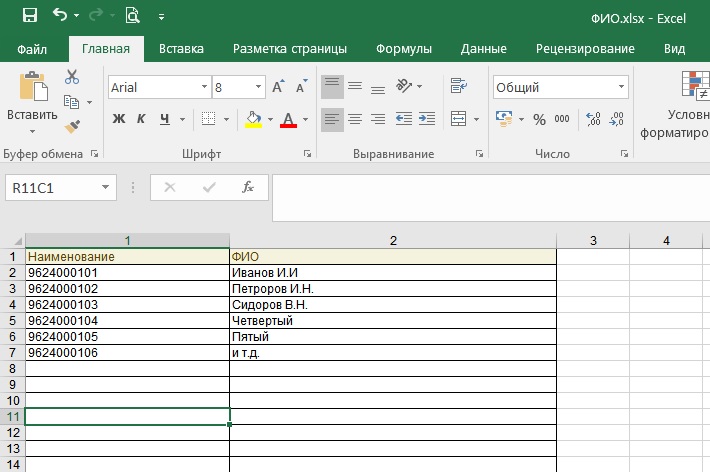This screenshot has height=472, width=710.
Task: Apply percent style format
Action: point(539,120)
